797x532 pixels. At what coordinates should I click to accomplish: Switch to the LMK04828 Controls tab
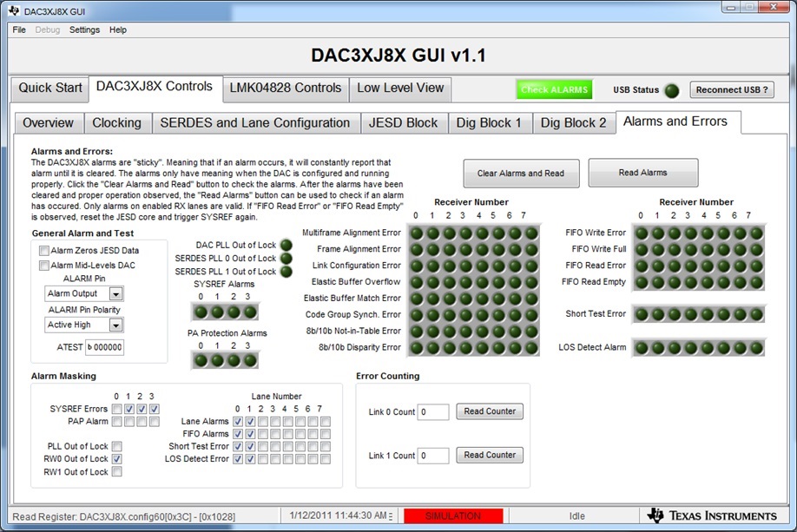click(x=285, y=88)
